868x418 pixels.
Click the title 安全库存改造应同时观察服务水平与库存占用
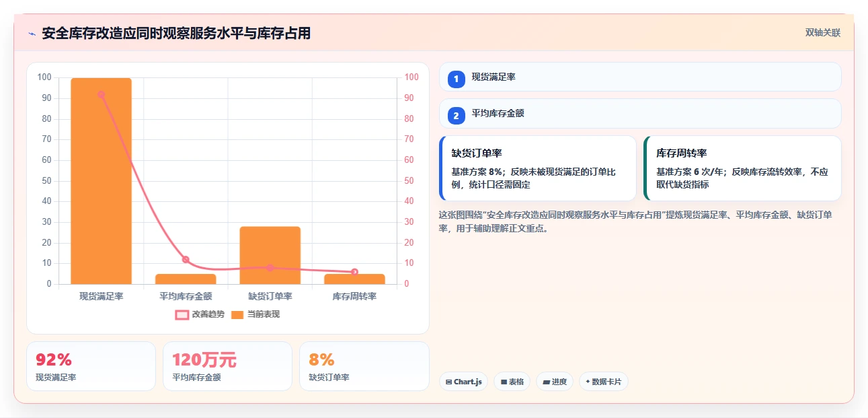click(176, 33)
